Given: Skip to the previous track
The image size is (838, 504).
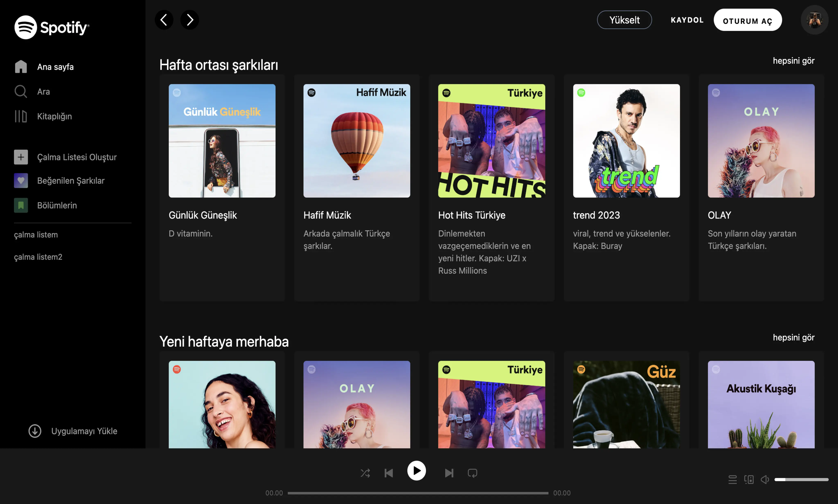Looking at the screenshot, I should click(389, 473).
